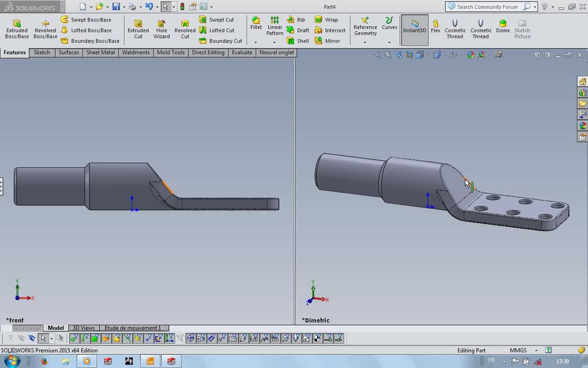Image resolution: width=588 pixels, height=368 pixels.
Task: Open the File Explorer task pane
Action: (582, 104)
